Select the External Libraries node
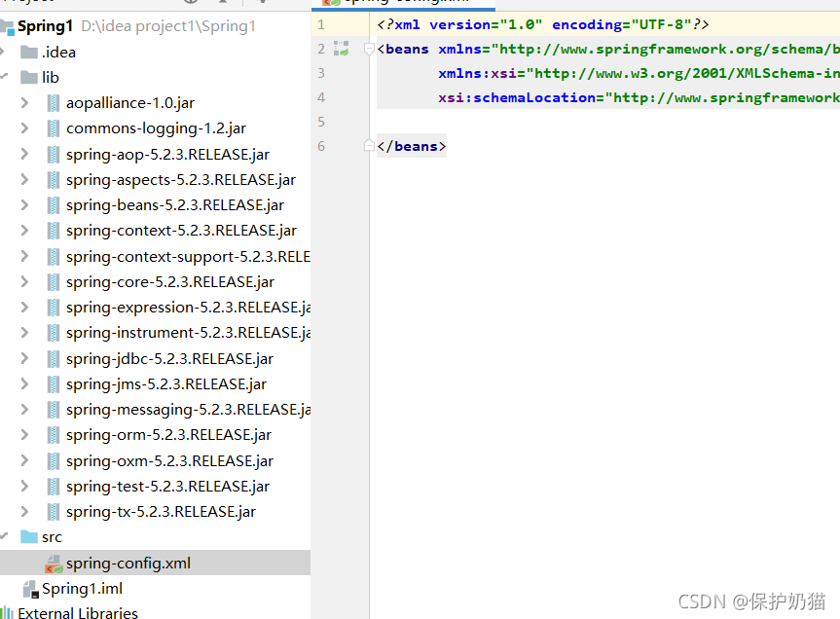Image resolution: width=840 pixels, height=619 pixels. [78, 613]
